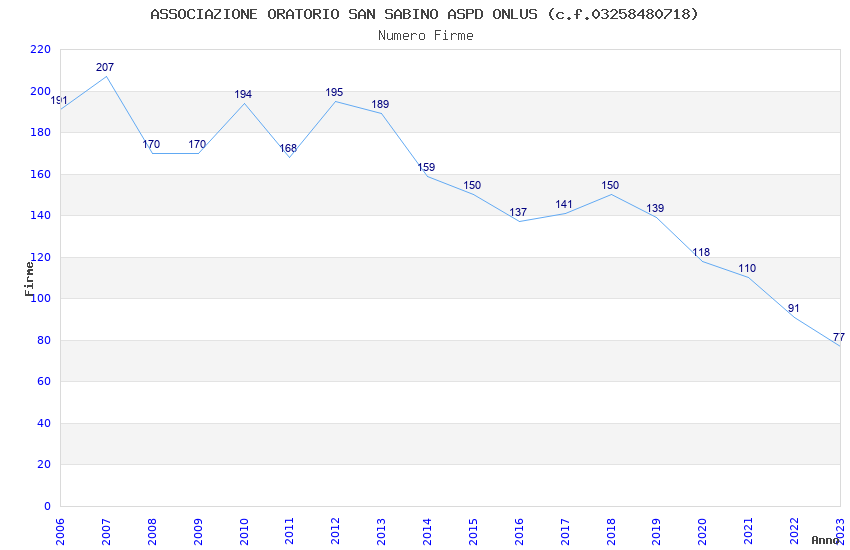
Task: Click the x-axis year 2007
Action: (106, 531)
